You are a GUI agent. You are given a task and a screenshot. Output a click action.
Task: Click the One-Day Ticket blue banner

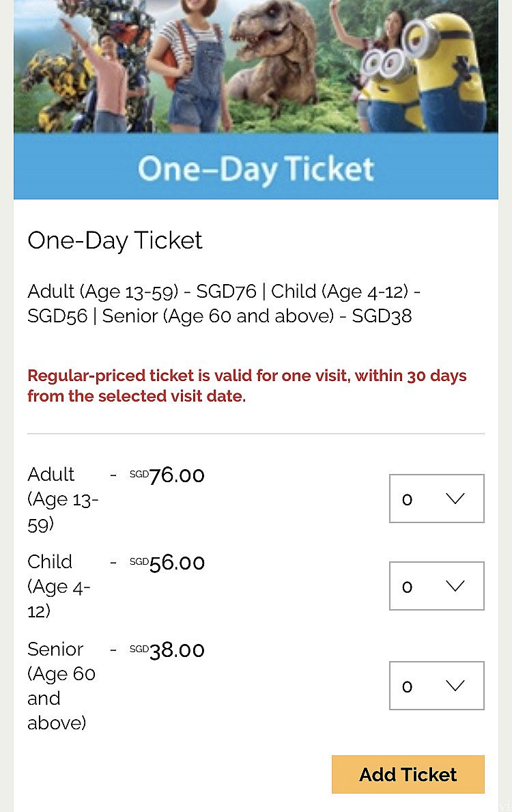coord(256,167)
